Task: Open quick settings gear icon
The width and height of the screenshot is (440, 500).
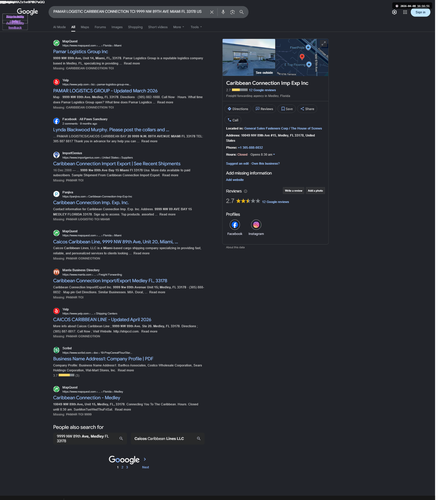Action: (394, 12)
